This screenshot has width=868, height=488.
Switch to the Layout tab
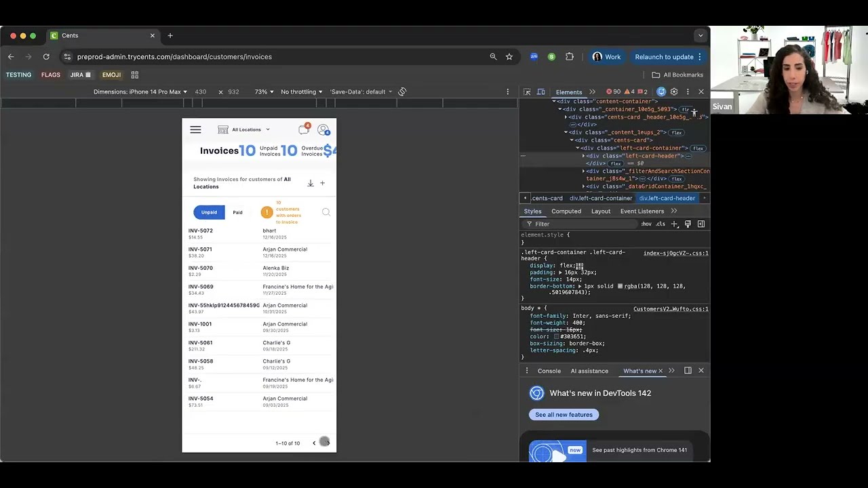pyautogui.click(x=601, y=211)
